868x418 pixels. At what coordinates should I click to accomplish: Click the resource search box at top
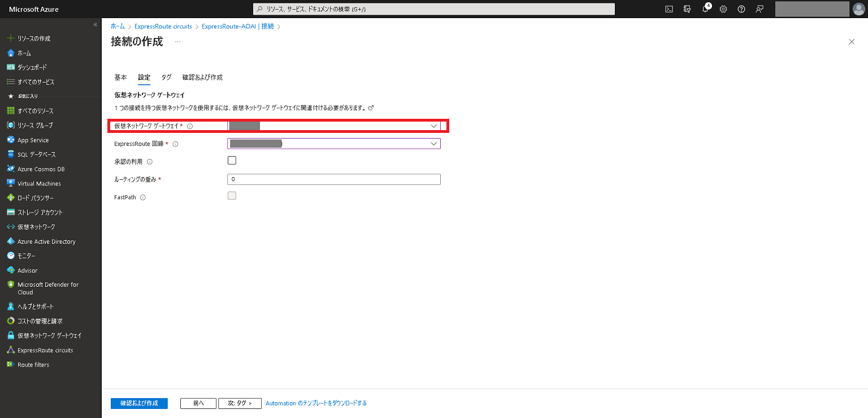pyautogui.click(x=433, y=9)
